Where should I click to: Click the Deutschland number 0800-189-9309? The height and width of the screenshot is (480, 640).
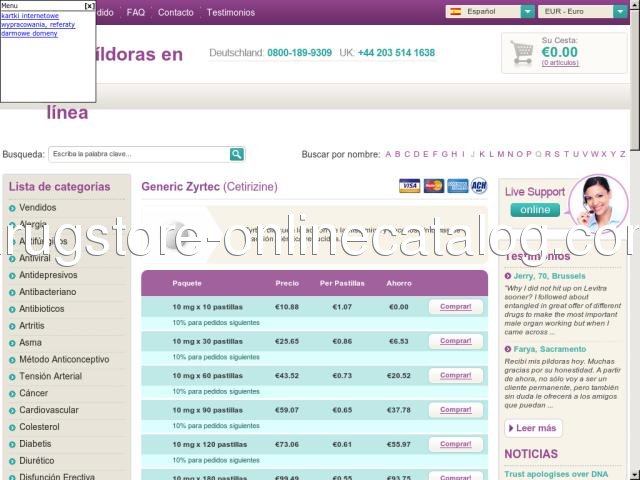click(300, 53)
